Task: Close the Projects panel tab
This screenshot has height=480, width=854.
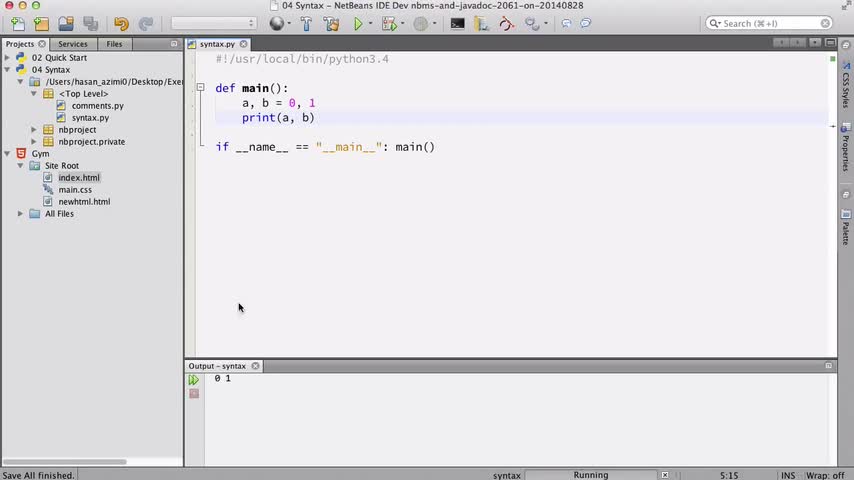Action: (x=42, y=44)
